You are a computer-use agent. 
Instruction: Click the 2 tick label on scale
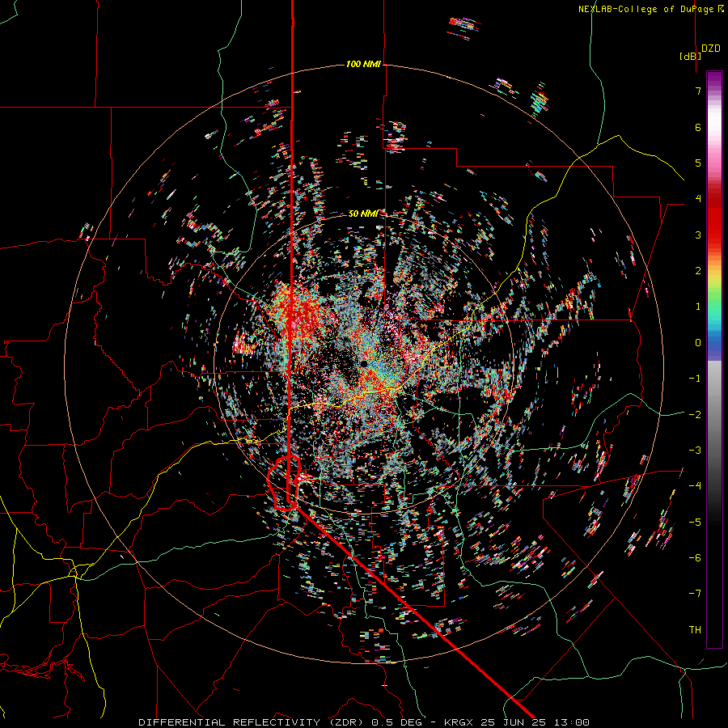tap(698, 271)
